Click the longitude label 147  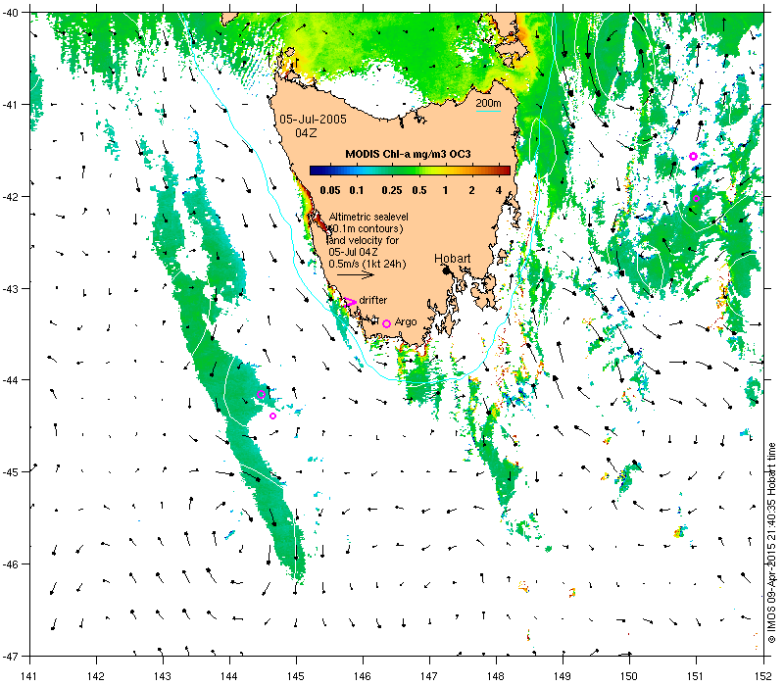point(429,676)
